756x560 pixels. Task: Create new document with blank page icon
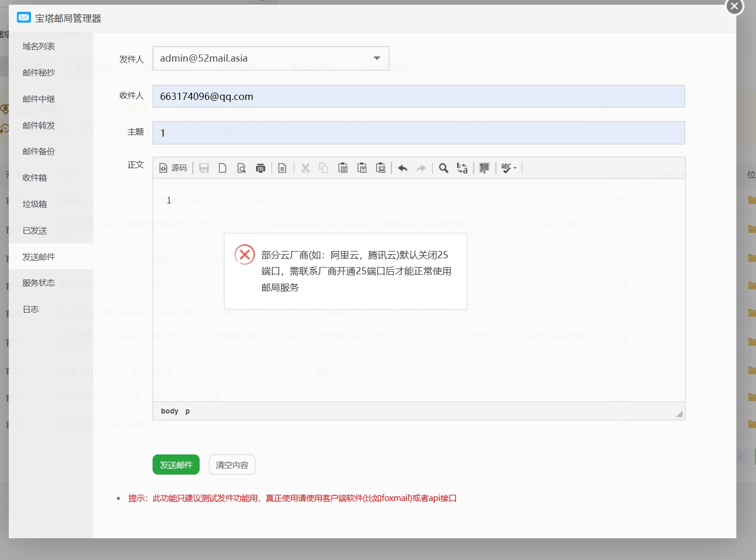(222, 168)
